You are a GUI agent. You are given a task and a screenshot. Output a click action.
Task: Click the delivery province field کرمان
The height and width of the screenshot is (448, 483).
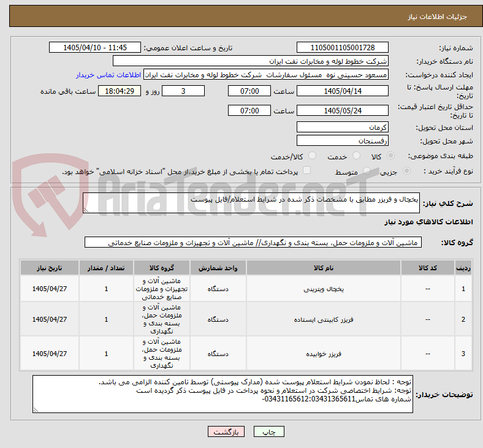pos(343,127)
